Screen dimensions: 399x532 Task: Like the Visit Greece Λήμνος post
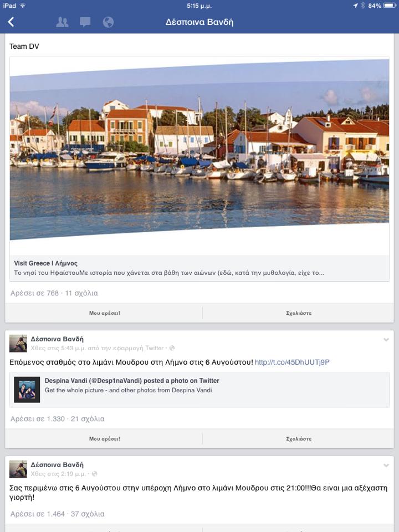tap(104, 313)
